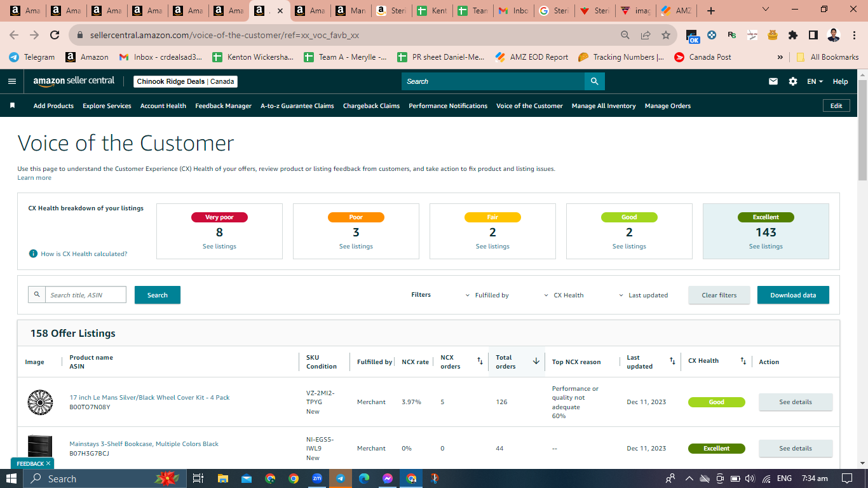Viewport: 868px width, 488px height.
Task: Click the Download data button
Action: (x=793, y=295)
